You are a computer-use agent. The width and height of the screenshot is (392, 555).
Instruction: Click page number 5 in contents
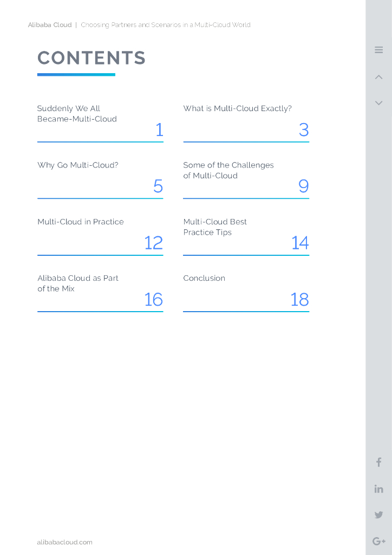pos(158,186)
